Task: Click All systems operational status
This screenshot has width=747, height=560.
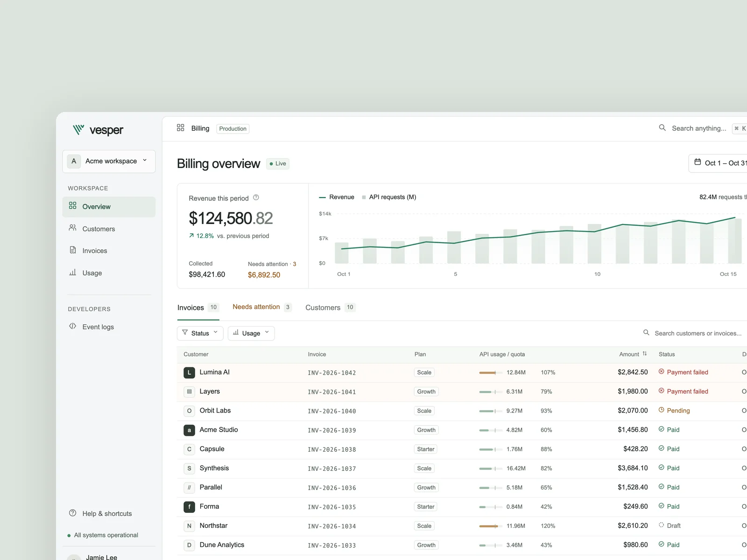Action: [103, 535]
